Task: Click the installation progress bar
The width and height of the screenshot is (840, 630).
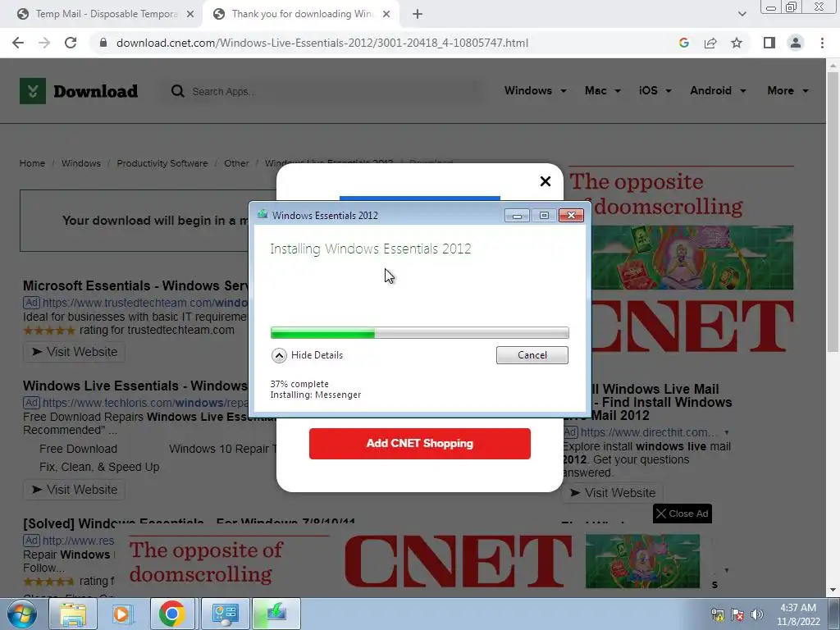Action: [419, 333]
